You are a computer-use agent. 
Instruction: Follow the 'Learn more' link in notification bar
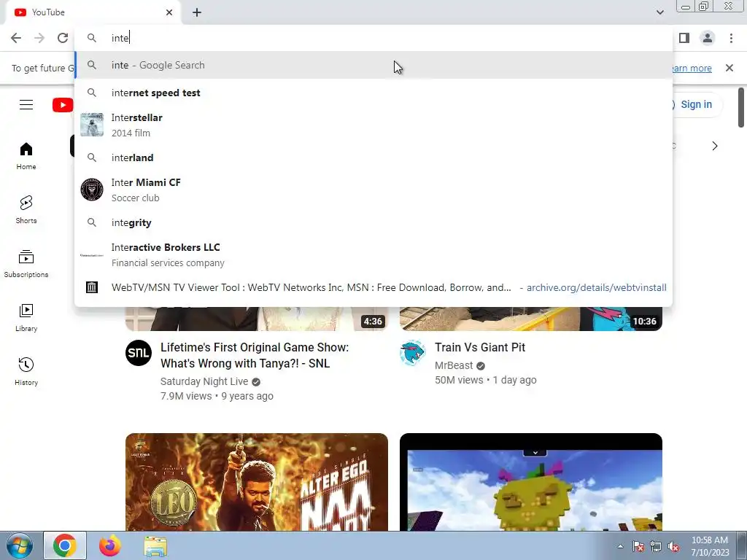pyautogui.click(x=692, y=68)
